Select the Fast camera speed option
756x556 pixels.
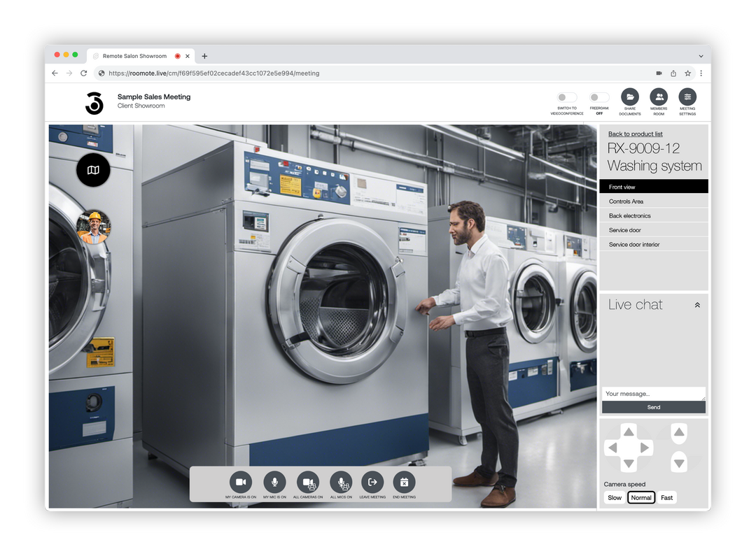[666, 497]
